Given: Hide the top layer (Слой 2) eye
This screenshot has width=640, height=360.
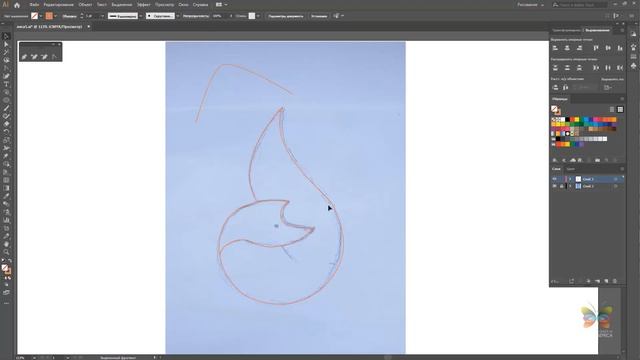Looking at the screenshot, I should point(554,179).
